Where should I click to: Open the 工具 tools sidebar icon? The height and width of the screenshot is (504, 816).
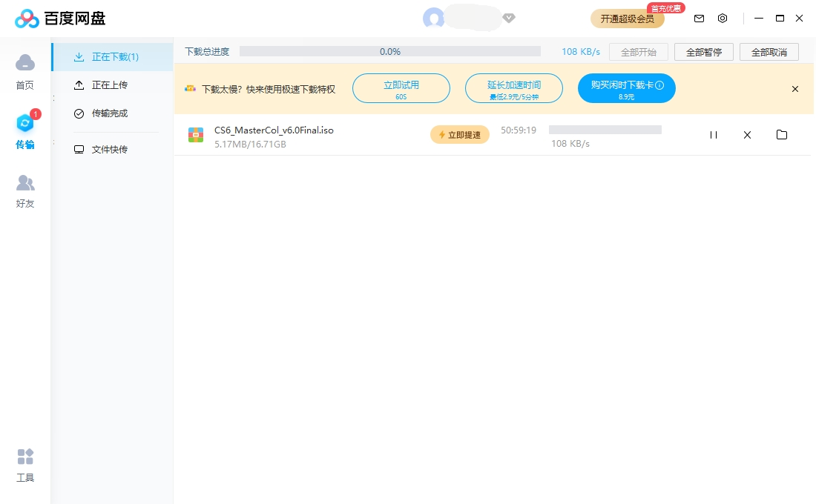(25, 457)
